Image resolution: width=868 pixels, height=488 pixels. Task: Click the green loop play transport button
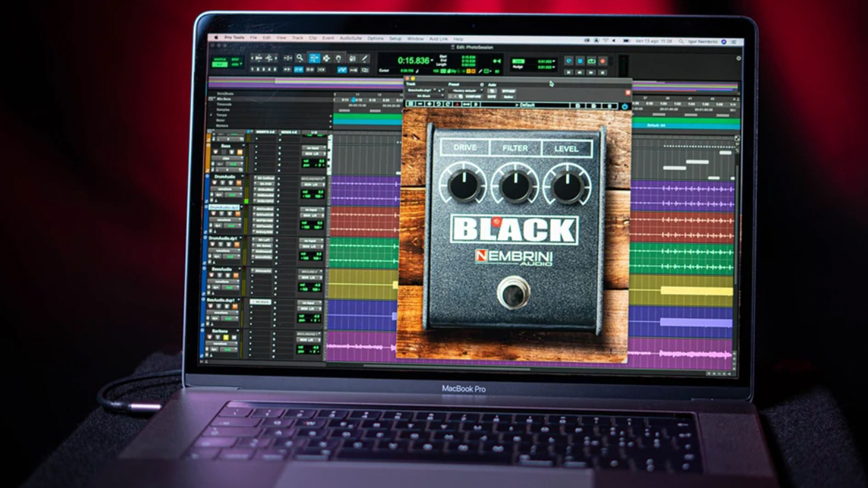click(x=592, y=61)
